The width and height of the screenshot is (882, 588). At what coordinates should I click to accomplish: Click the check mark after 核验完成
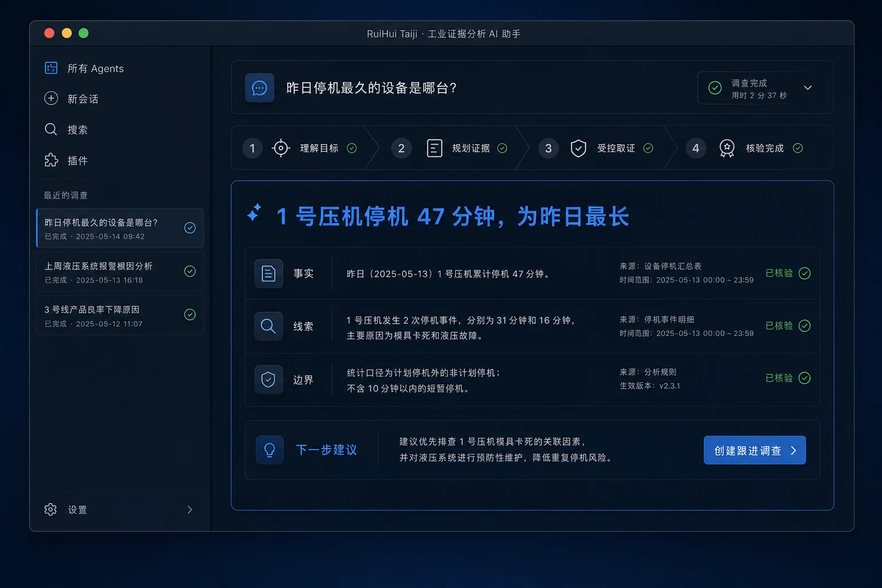(x=798, y=148)
